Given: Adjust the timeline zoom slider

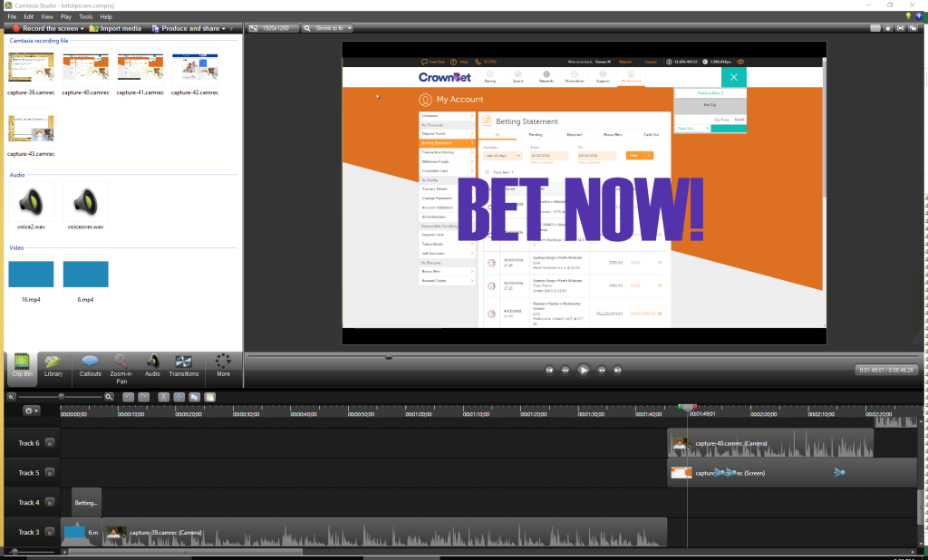Looking at the screenshot, I should pos(61,397).
